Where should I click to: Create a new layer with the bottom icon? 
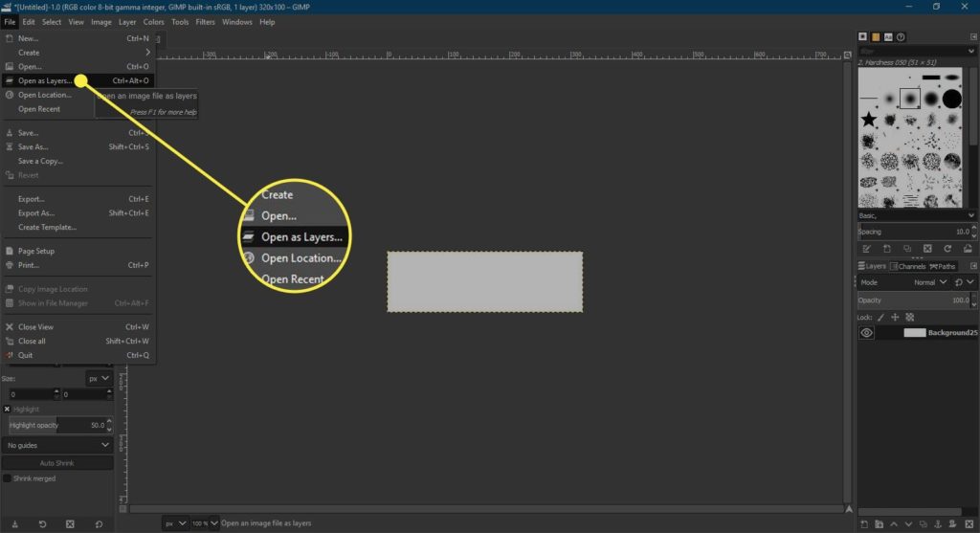coord(864,524)
